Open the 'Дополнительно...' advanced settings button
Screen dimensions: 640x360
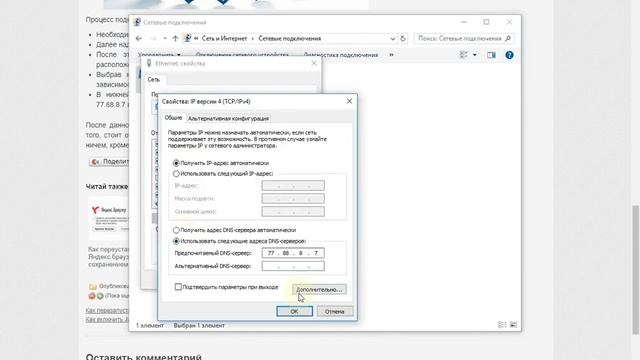coord(319,289)
